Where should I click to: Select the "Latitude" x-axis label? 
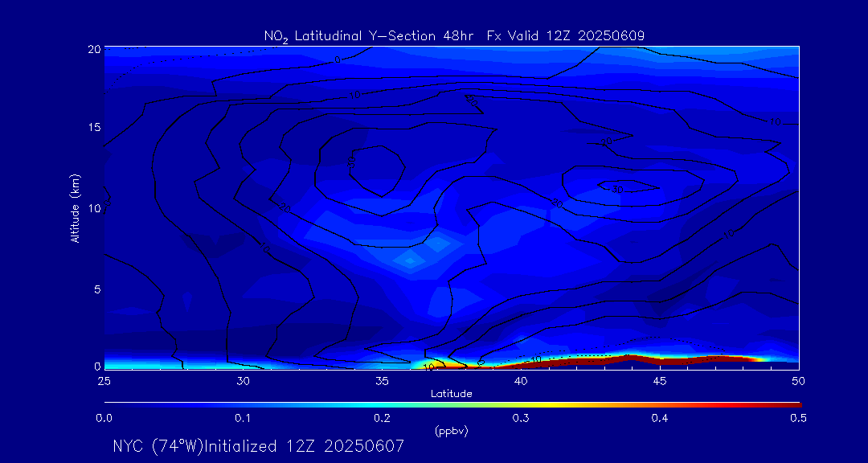(x=451, y=395)
